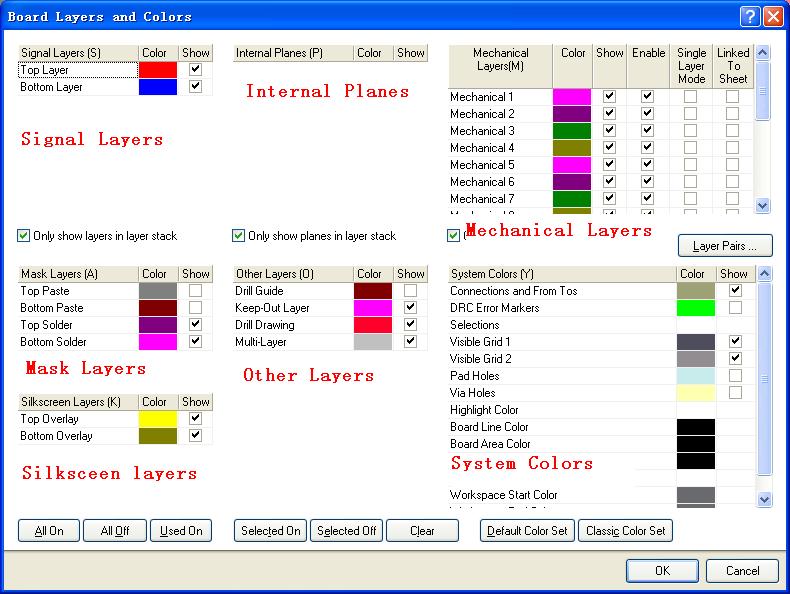Click System Colors list scroll up arrow
The width and height of the screenshot is (790, 594).
point(764,273)
